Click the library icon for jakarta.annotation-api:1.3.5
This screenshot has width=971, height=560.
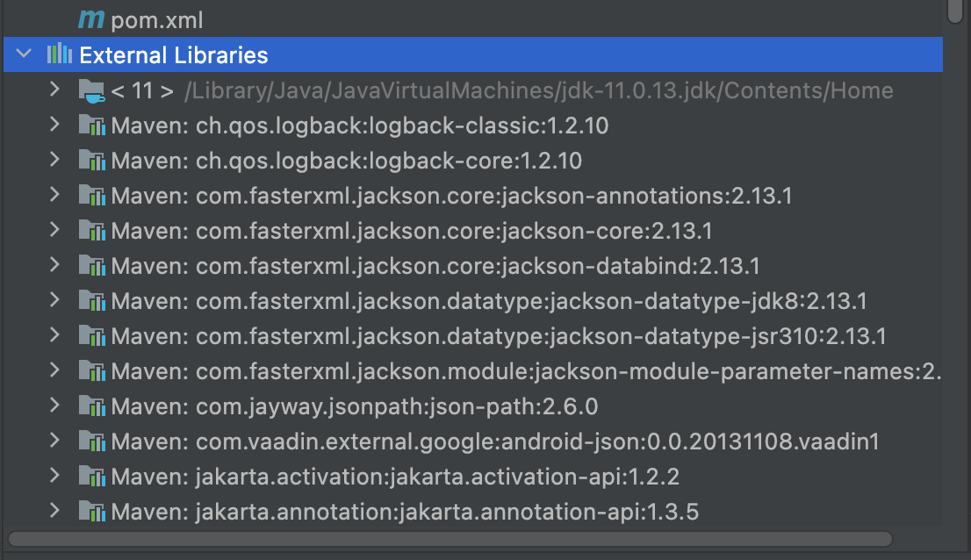coord(91,512)
